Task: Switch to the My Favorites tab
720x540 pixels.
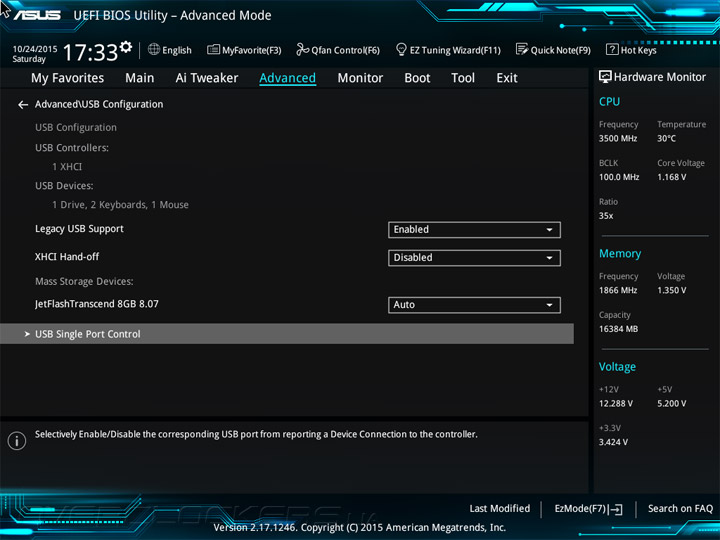Action: pyautogui.click(x=68, y=78)
